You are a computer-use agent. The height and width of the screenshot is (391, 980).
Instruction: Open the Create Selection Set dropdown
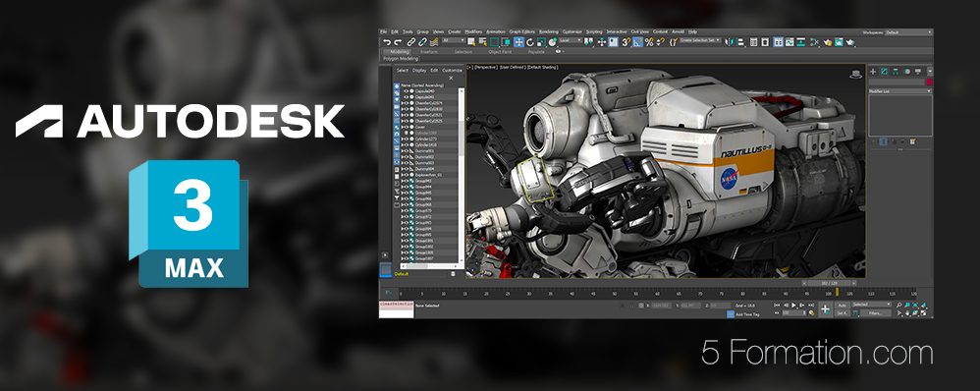pos(699,40)
